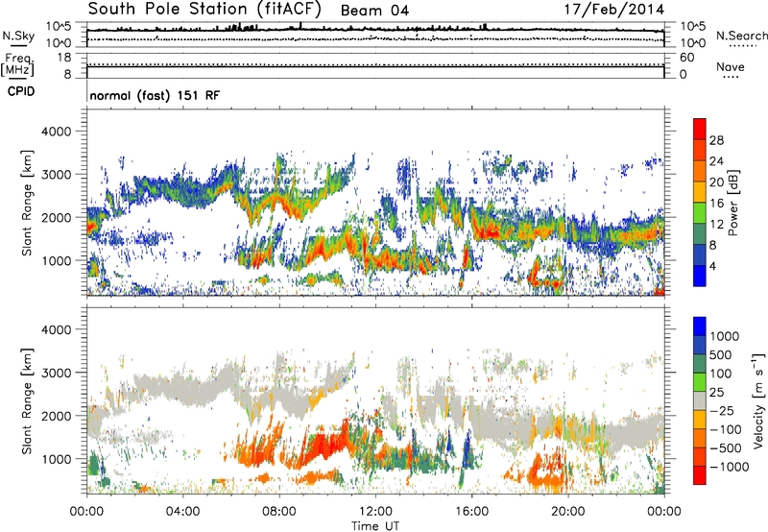Viewport: 768px width, 532px height.
Task: Select the '-1000' Velocity colorbar tick
Action: click(729, 467)
